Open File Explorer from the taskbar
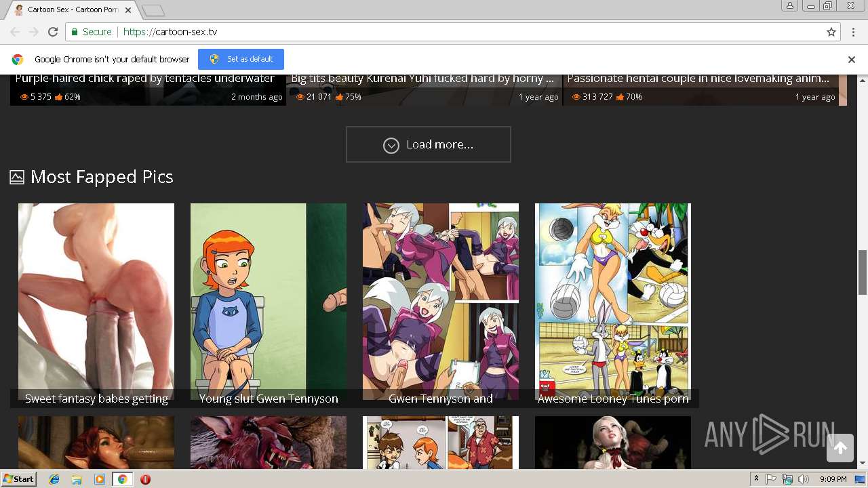This screenshot has height=488, width=868. pos(77,479)
